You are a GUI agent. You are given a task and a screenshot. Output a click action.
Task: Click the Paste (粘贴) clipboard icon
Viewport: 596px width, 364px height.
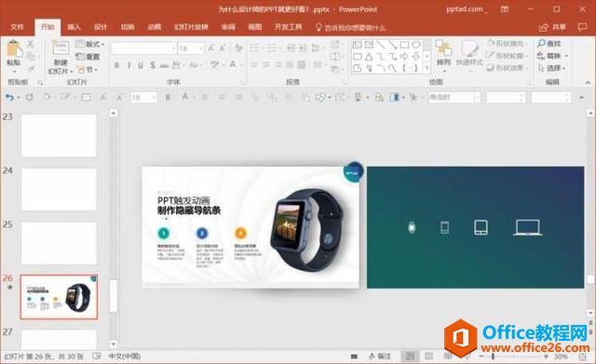pyautogui.click(x=14, y=49)
